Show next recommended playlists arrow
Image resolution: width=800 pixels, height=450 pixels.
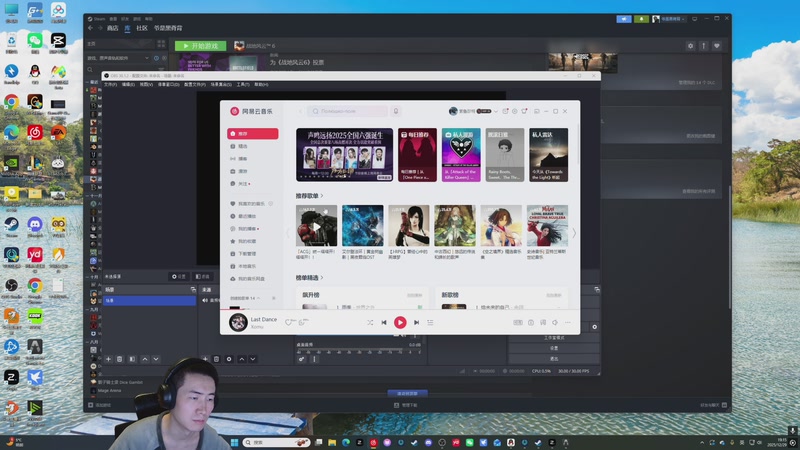(574, 233)
